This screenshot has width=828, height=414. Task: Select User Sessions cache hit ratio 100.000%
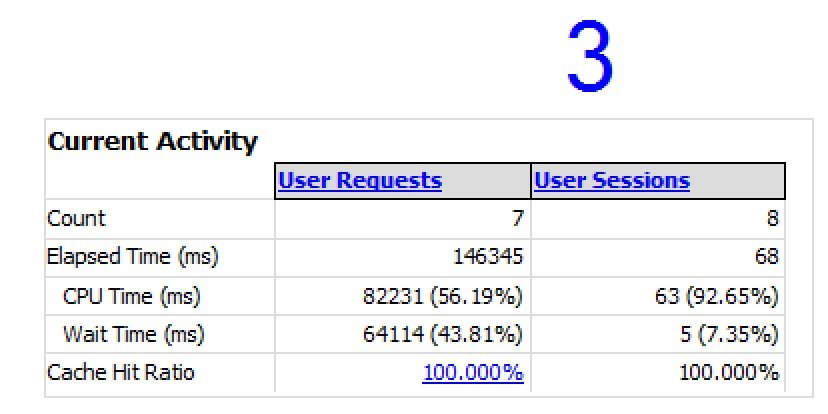pyautogui.click(x=729, y=373)
